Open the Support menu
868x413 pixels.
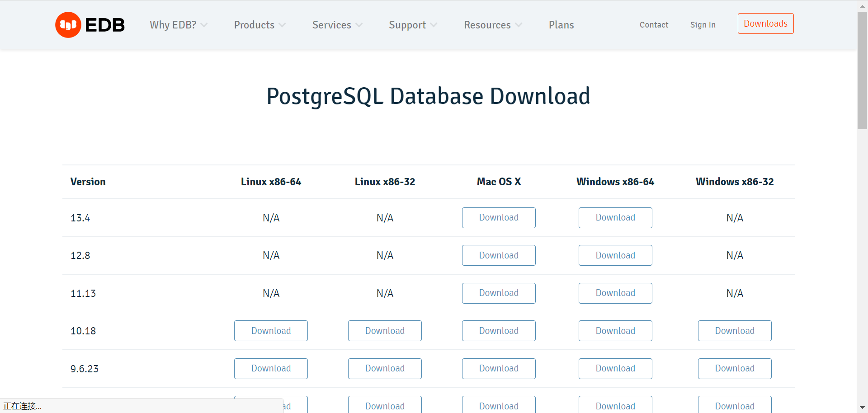tap(407, 25)
